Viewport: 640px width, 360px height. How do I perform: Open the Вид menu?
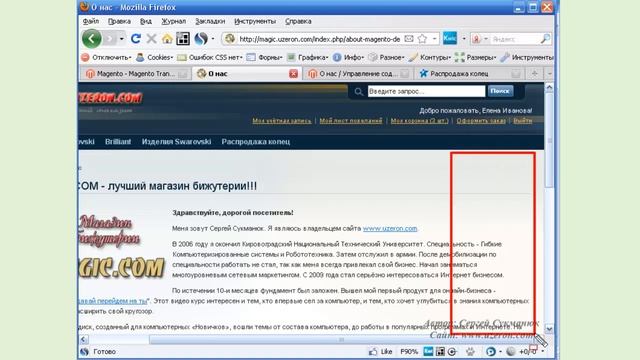pos(146,21)
